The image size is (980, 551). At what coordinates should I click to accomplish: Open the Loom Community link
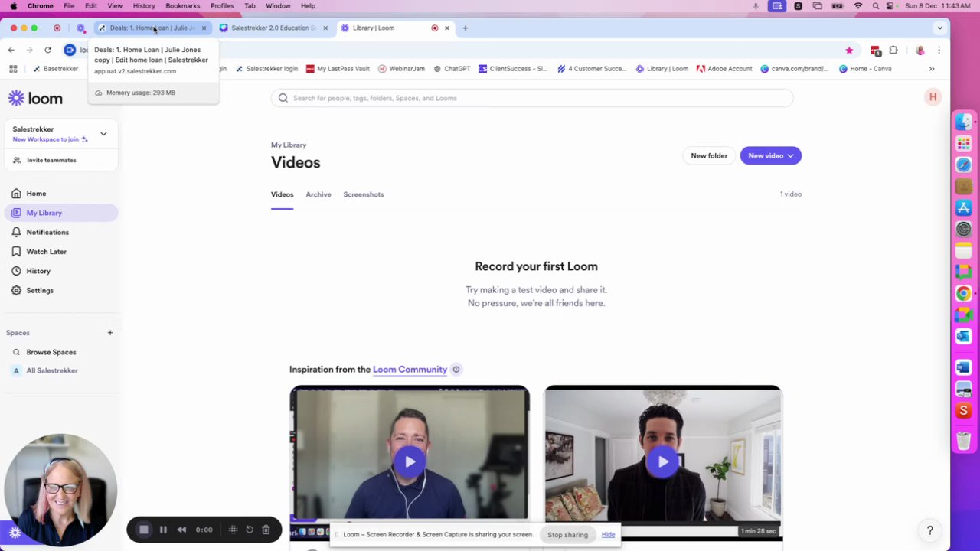tap(410, 370)
